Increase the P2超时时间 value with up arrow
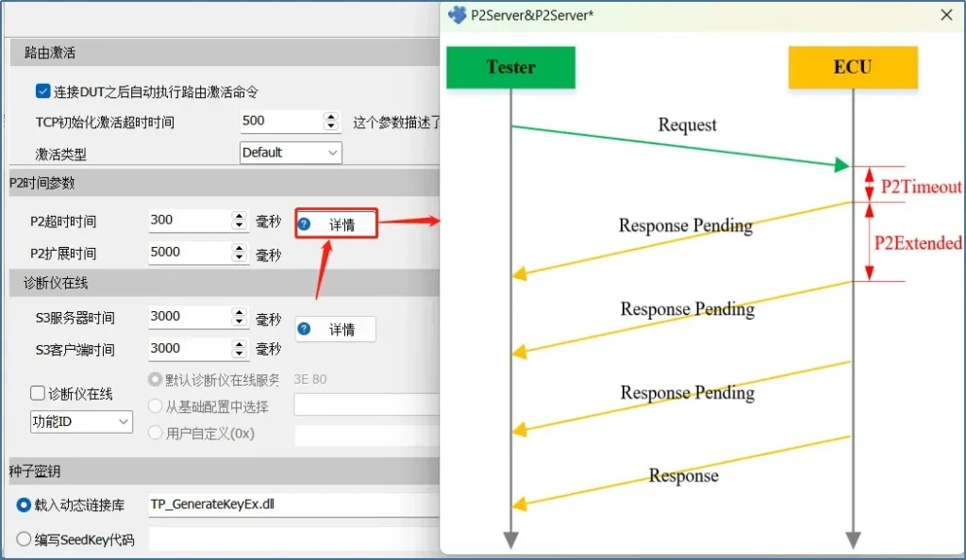This screenshot has width=966, height=560. (240, 215)
